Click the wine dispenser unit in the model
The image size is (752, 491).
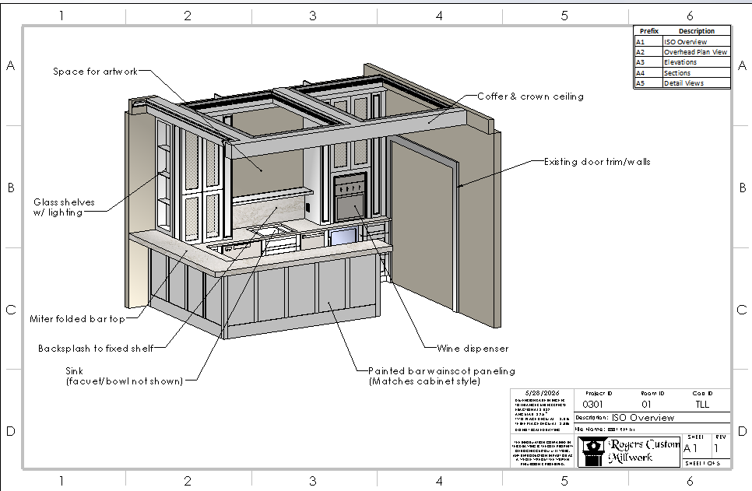click(x=350, y=198)
